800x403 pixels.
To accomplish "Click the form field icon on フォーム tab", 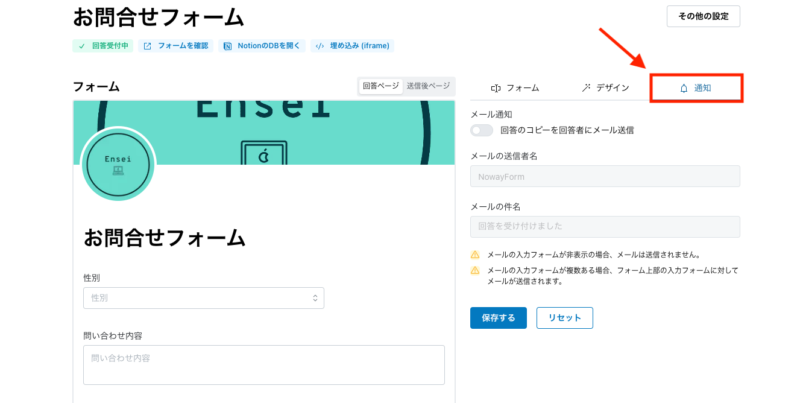I will 495,88.
